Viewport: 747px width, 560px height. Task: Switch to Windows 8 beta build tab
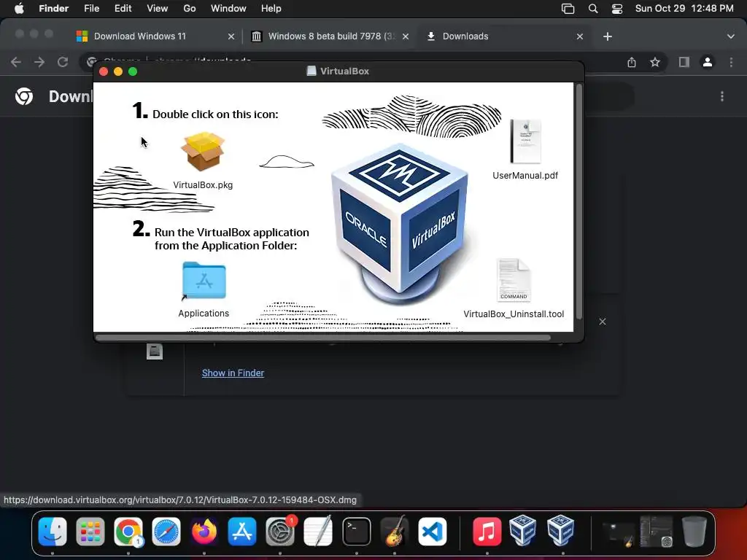[x=330, y=36]
